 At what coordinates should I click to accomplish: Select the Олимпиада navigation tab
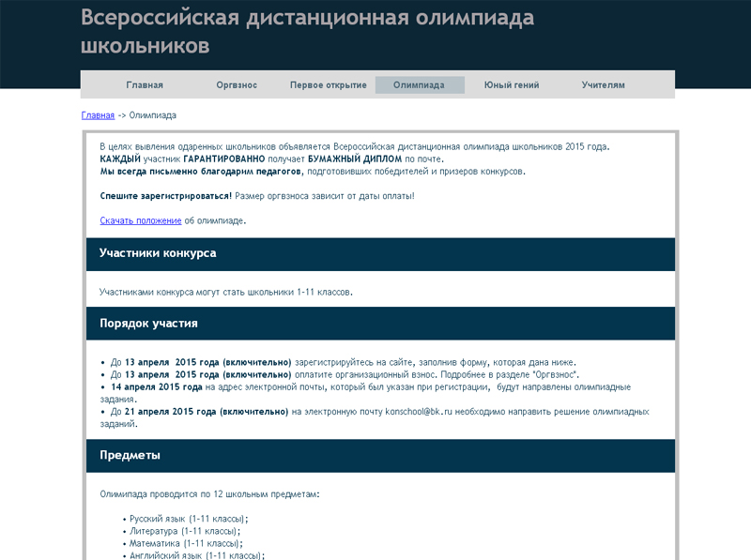click(x=419, y=84)
